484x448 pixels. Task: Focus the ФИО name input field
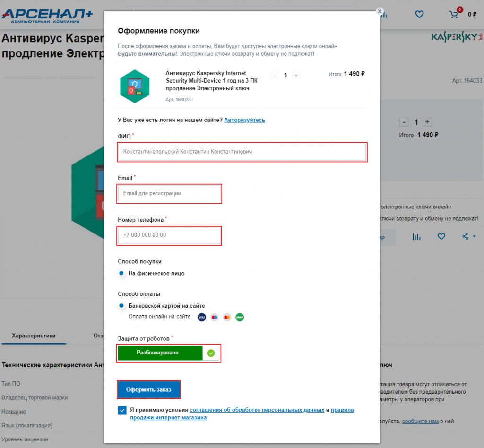point(242,152)
